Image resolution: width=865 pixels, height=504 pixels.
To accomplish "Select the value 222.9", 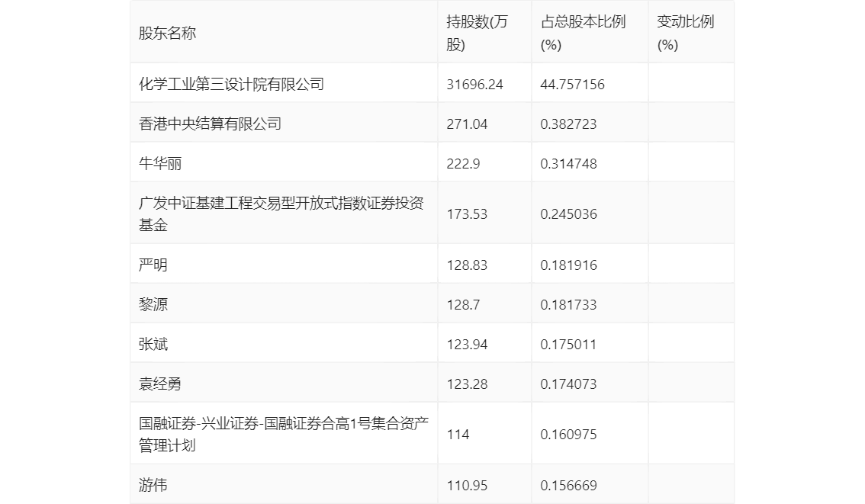I will coord(464,164).
